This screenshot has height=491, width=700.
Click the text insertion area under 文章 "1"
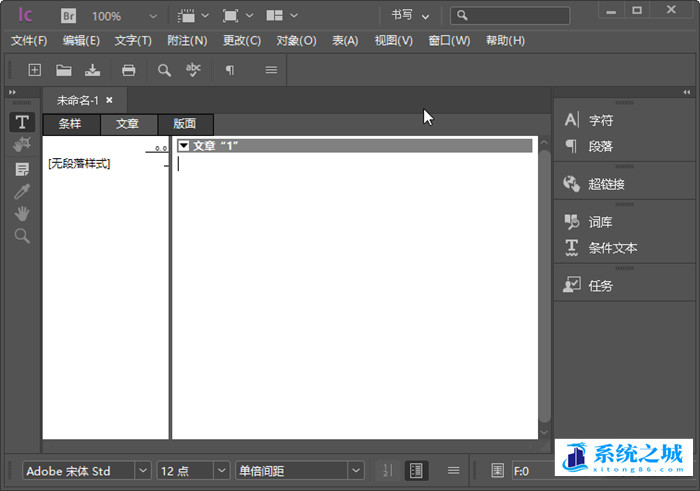click(355, 295)
